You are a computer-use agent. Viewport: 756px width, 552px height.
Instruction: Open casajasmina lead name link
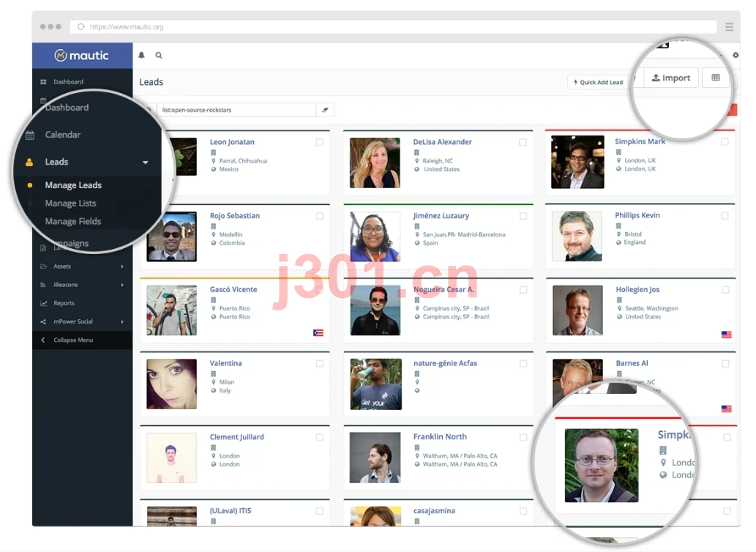(434, 510)
